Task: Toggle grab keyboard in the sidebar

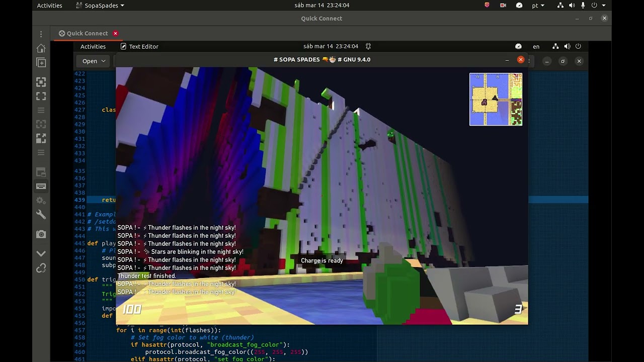Action: coord(41,187)
